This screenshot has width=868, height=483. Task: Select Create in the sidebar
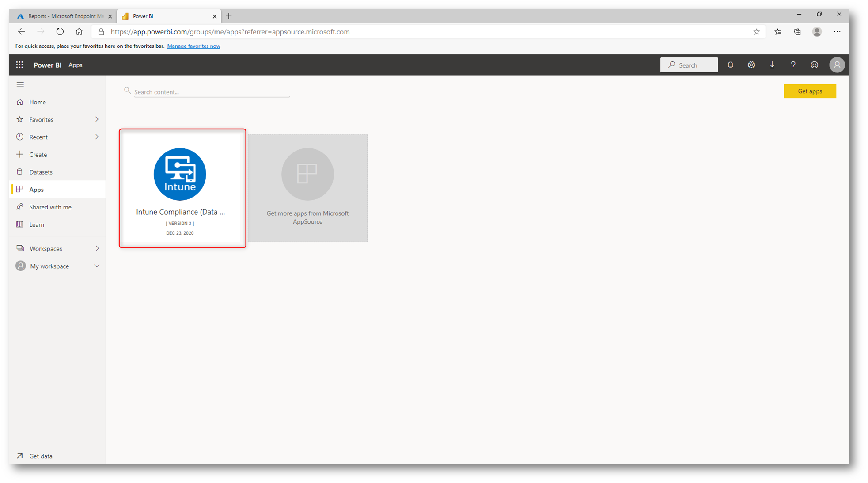[57, 155]
